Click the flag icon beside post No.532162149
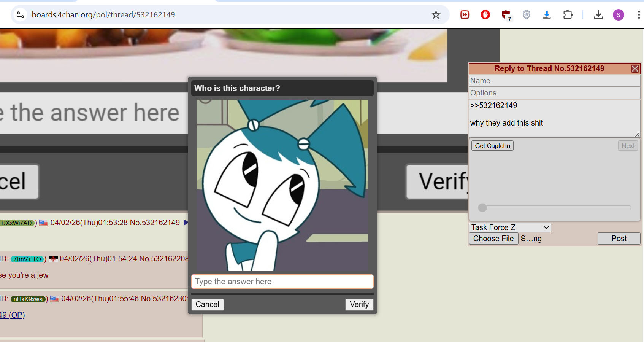The image size is (644, 342). pyautogui.click(x=44, y=223)
